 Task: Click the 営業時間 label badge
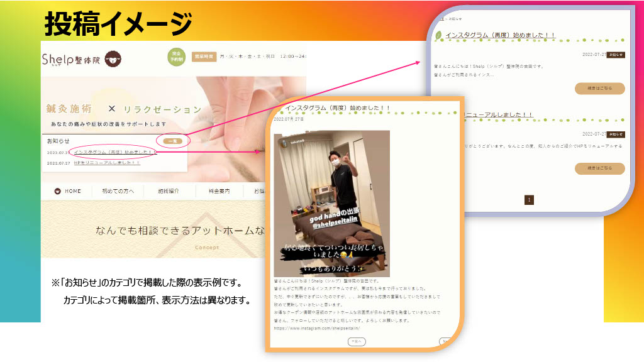tap(204, 57)
